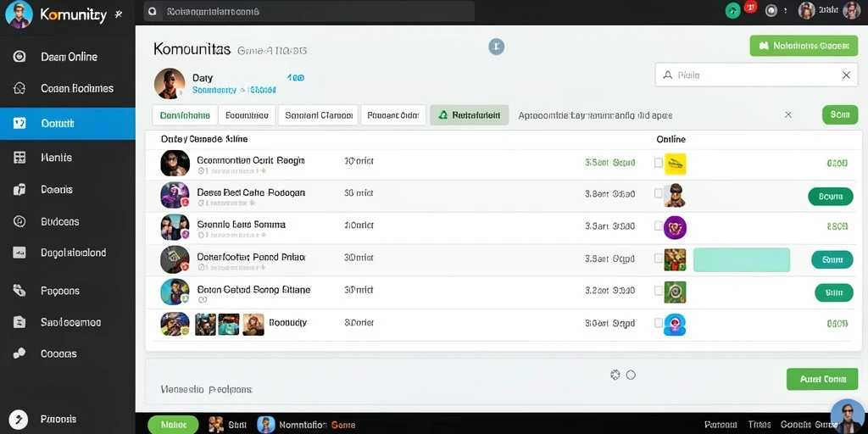The height and width of the screenshot is (434, 868).
Task: Open the Daem Online sidebar icon
Action: (x=19, y=57)
